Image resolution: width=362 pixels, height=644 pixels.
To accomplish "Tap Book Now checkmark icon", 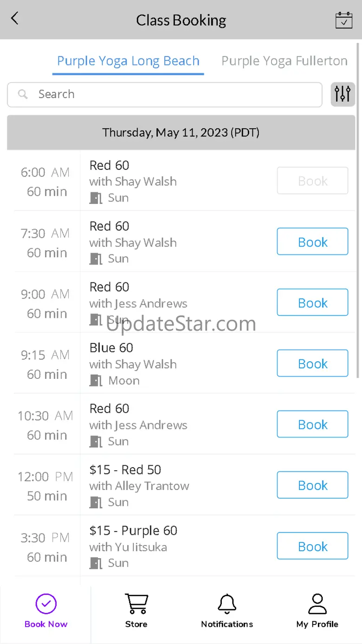I will coord(46,604).
